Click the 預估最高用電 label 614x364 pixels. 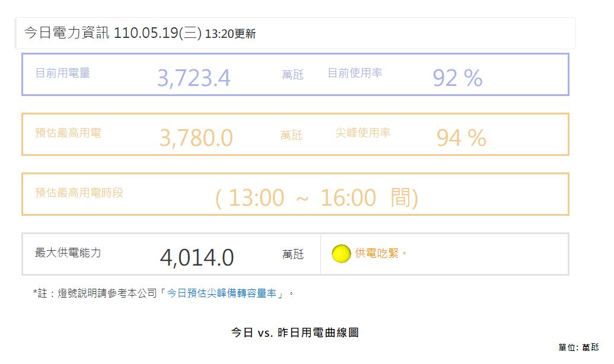[68, 133]
